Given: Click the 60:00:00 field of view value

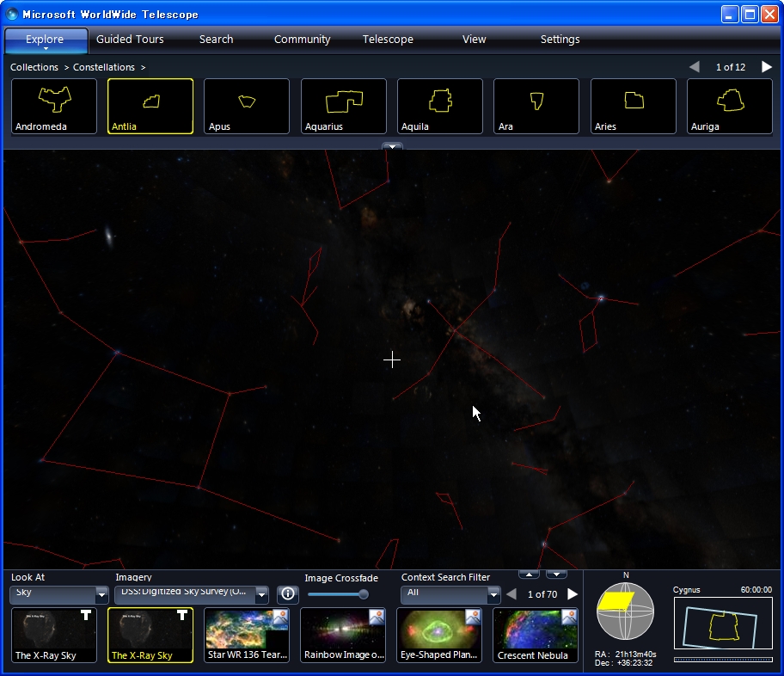Looking at the screenshot, I should [756, 590].
